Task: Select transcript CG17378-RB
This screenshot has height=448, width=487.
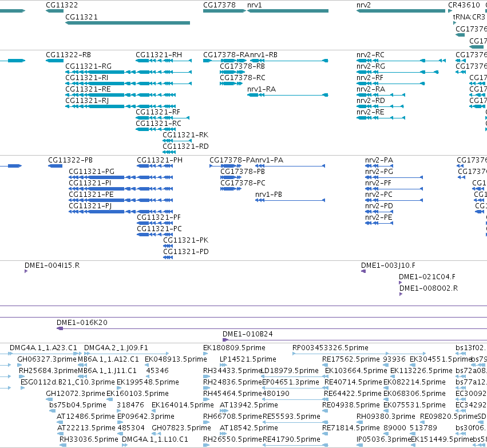Action: click(x=232, y=72)
